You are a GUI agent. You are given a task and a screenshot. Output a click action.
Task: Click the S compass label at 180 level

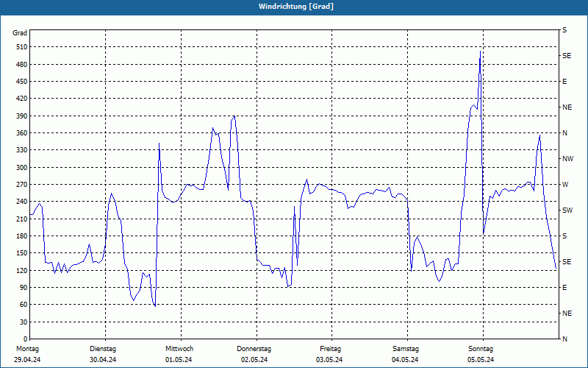(564, 236)
